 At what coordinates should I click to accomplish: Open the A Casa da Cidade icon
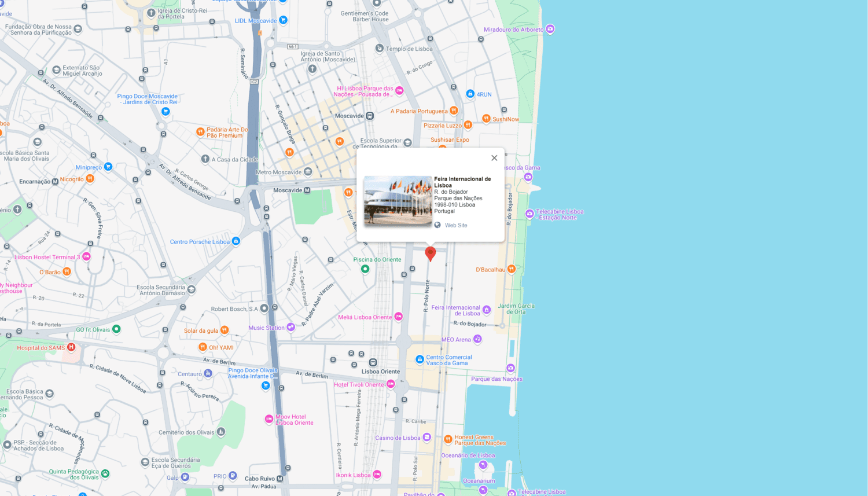click(x=205, y=159)
